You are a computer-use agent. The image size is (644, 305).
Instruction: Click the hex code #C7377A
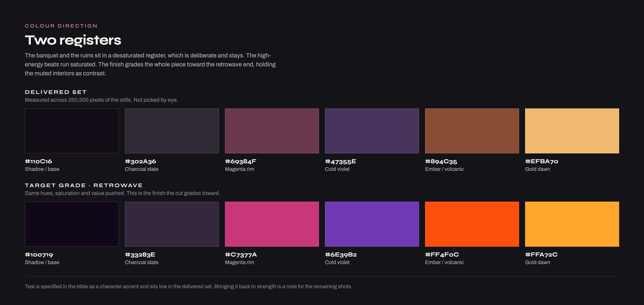point(241,254)
